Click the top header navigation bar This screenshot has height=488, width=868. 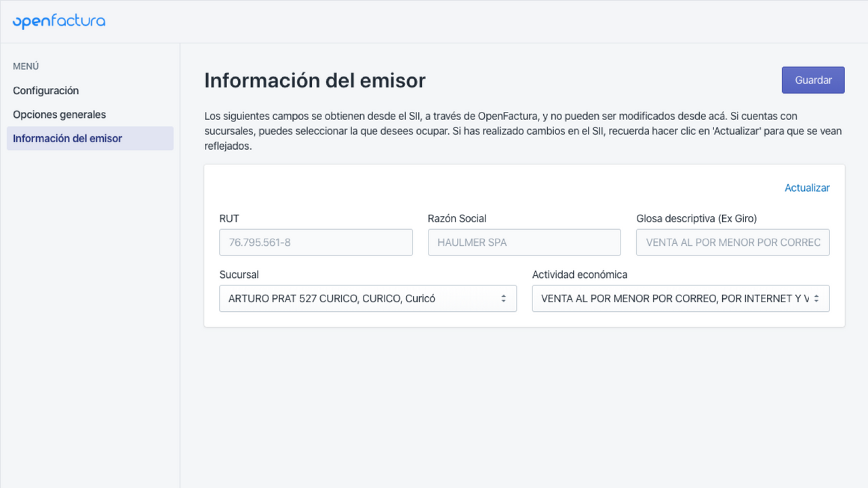click(x=434, y=21)
